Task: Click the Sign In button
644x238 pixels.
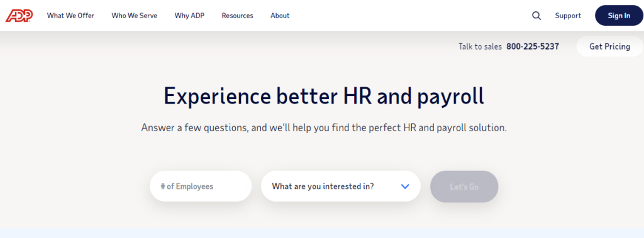Action: click(x=619, y=16)
